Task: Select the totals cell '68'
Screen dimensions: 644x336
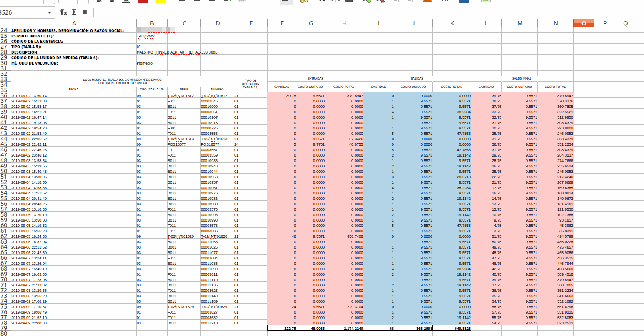Action: point(379,328)
